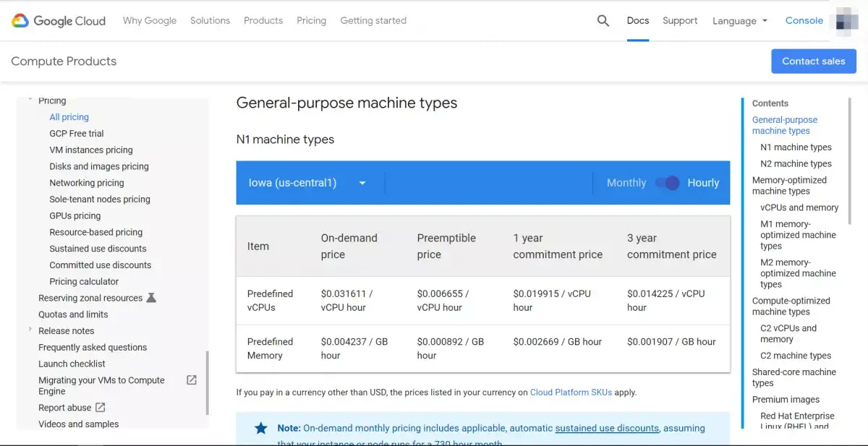Open the Solutions menu
This screenshot has height=446, width=868.
[x=210, y=20]
